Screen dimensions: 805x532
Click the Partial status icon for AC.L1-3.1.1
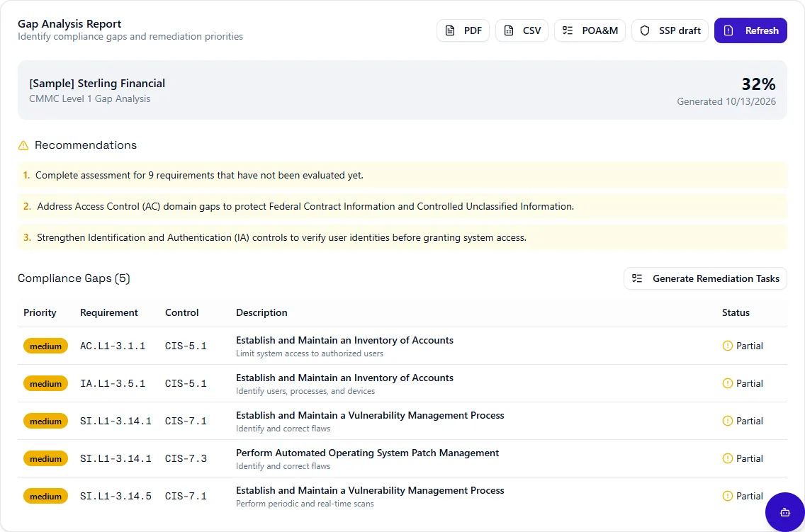pyautogui.click(x=727, y=346)
